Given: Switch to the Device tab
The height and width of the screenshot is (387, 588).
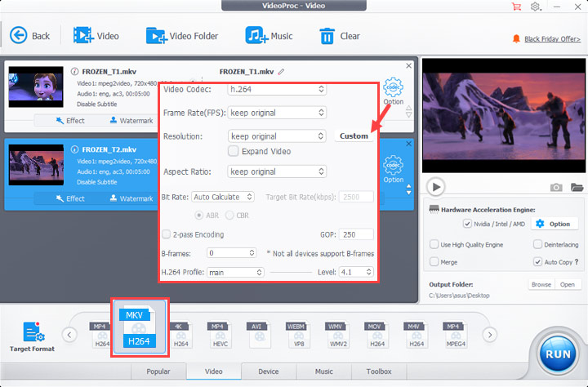Looking at the screenshot, I should (x=269, y=371).
